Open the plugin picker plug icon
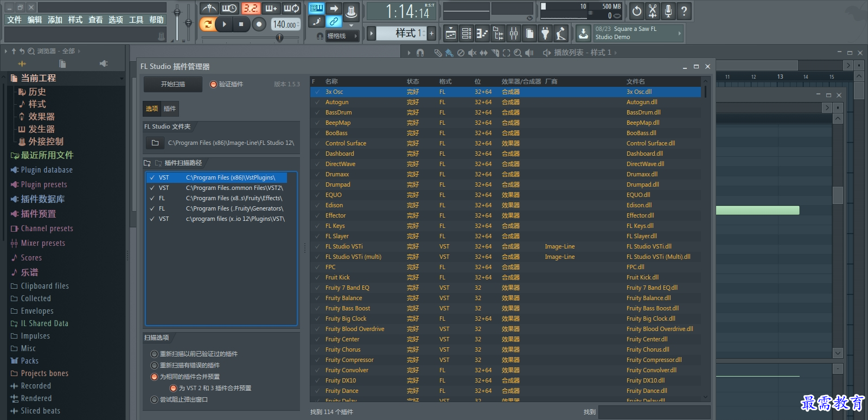This screenshot has width=868, height=420. coord(545,34)
